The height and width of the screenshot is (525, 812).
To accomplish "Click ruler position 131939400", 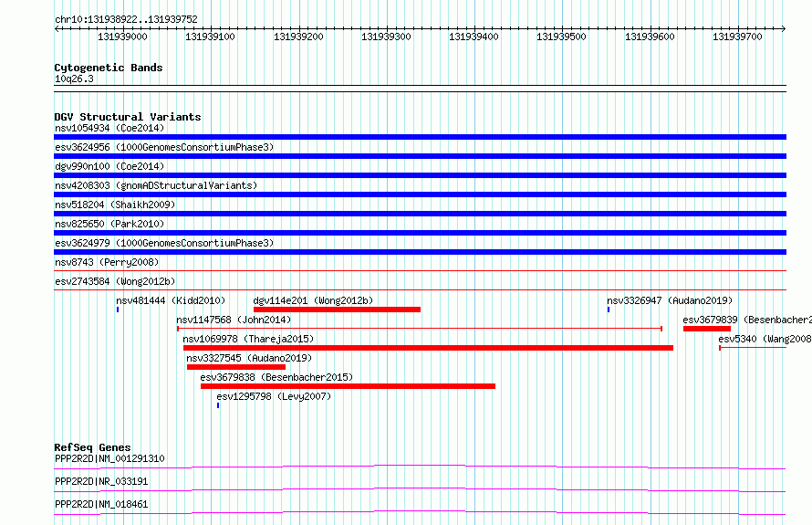I will tap(474, 37).
